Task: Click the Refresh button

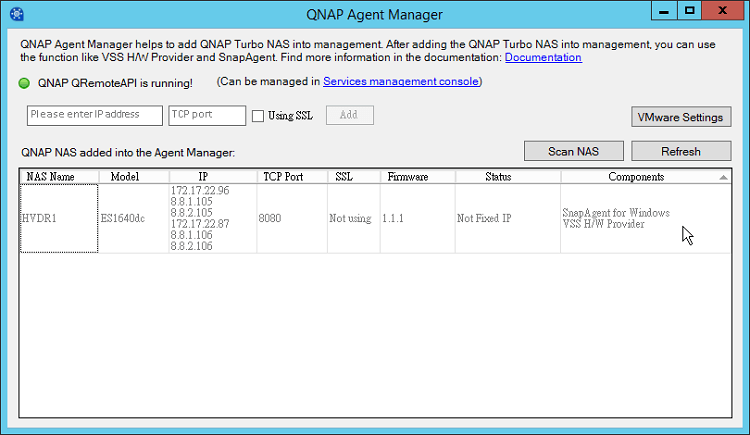Action: pyautogui.click(x=681, y=151)
